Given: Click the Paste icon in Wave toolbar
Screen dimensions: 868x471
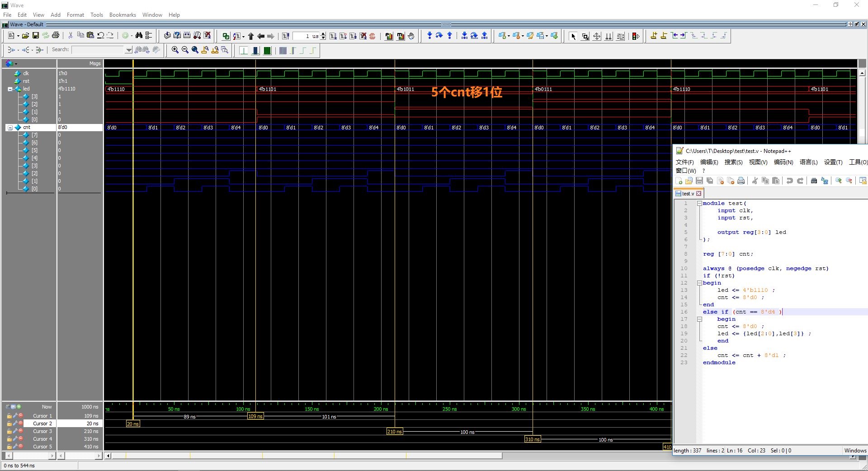Looking at the screenshot, I should point(90,36).
